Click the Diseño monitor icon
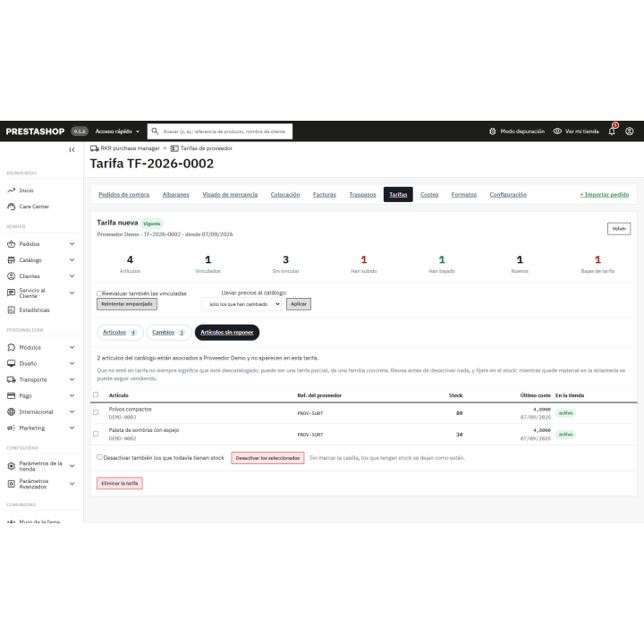 [11, 363]
